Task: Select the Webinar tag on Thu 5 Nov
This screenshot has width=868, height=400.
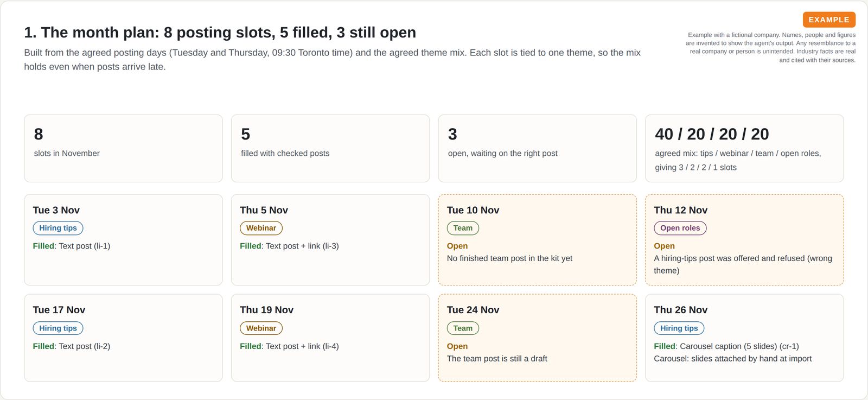Action: 261,228
